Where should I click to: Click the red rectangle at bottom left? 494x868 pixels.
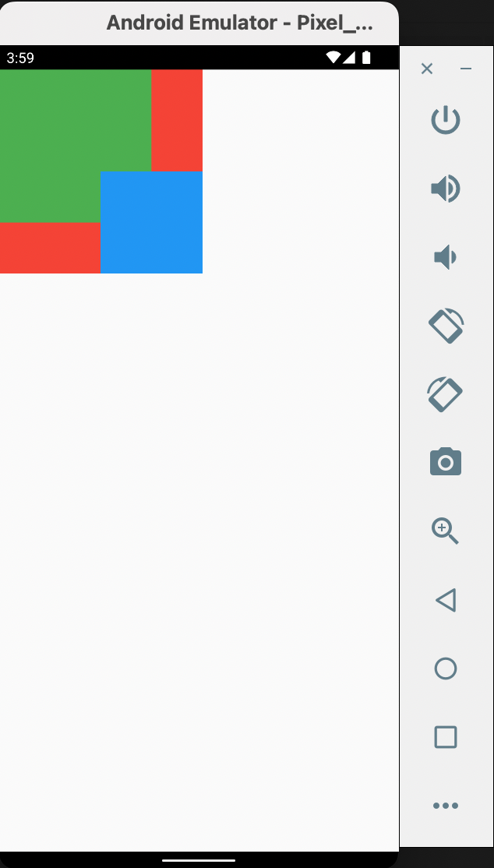click(x=51, y=248)
